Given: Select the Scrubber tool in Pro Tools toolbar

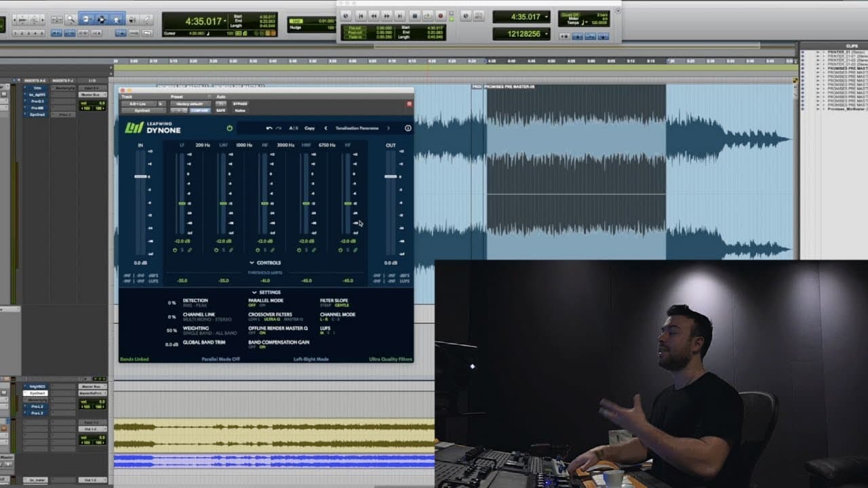Looking at the screenshot, I should pos(132,20).
